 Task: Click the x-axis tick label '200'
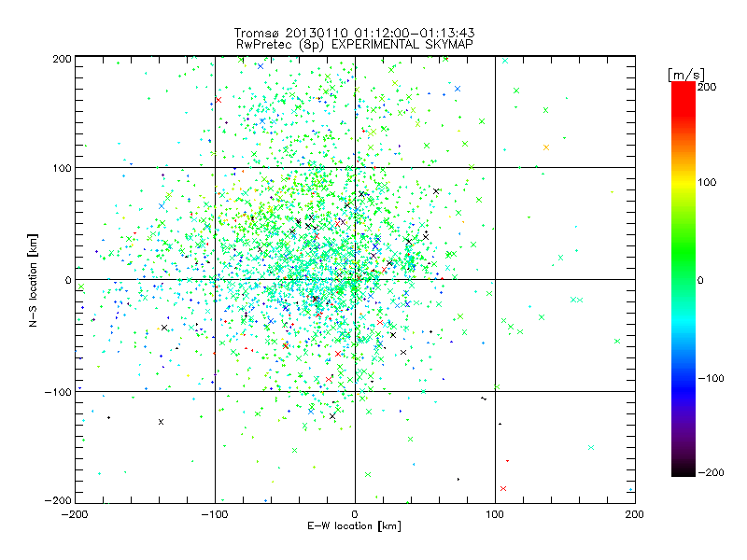point(635,514)
